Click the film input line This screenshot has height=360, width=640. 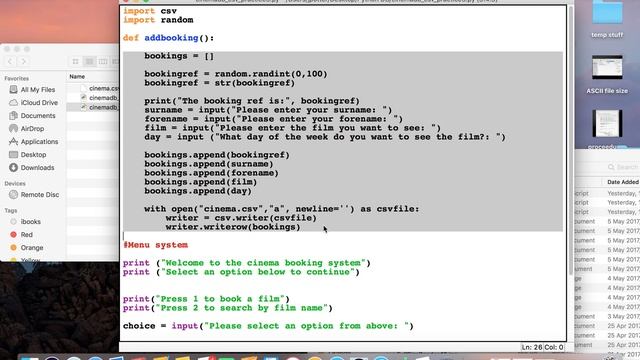click(292, 128)
